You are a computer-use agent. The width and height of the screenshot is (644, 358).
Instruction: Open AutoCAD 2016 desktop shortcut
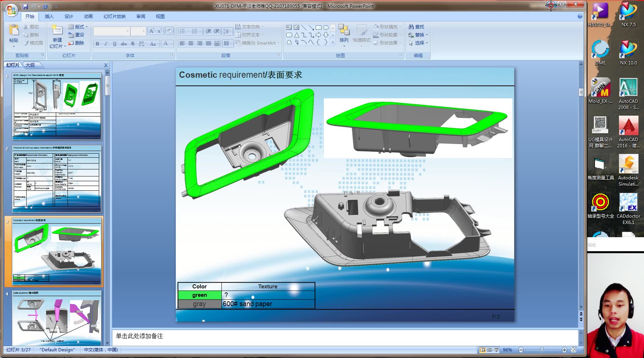tap(628, 132)
